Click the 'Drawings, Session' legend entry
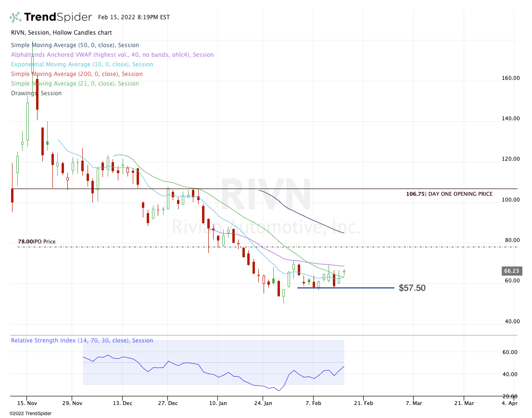 click(x=36, y=93)
